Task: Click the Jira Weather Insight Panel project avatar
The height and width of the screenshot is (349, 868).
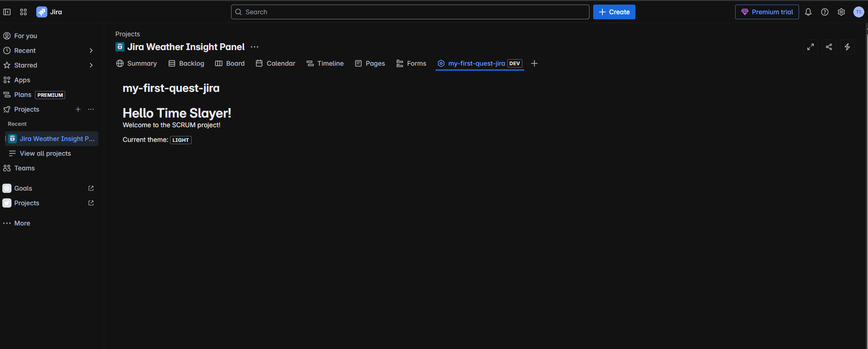Action: [x=120, y=47]
